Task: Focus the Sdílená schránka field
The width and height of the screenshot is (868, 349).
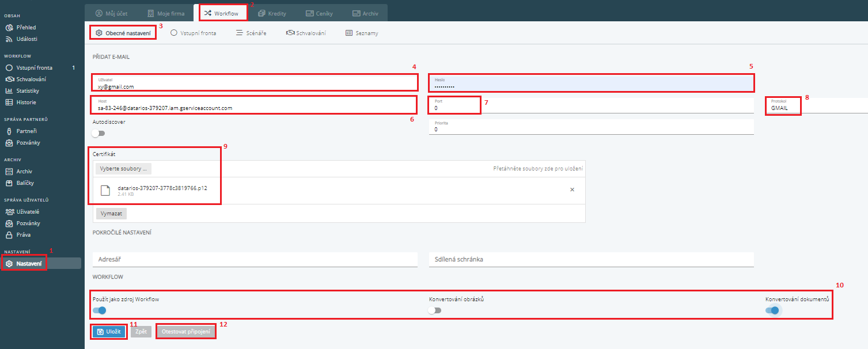Action: 590,259
